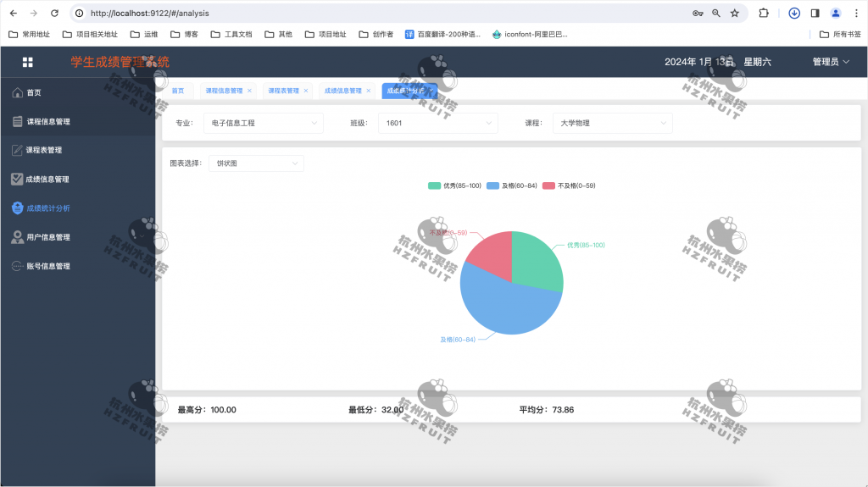Open 百度翻译 bookmark

click(x=442, y=35)
